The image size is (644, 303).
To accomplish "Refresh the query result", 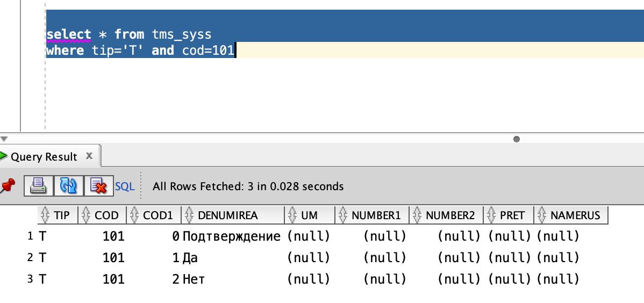I will (x=68, y=186).
